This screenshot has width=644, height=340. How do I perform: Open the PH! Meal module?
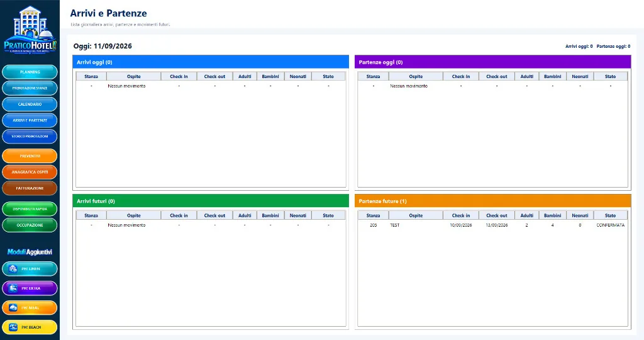click(x=30, y=307)
